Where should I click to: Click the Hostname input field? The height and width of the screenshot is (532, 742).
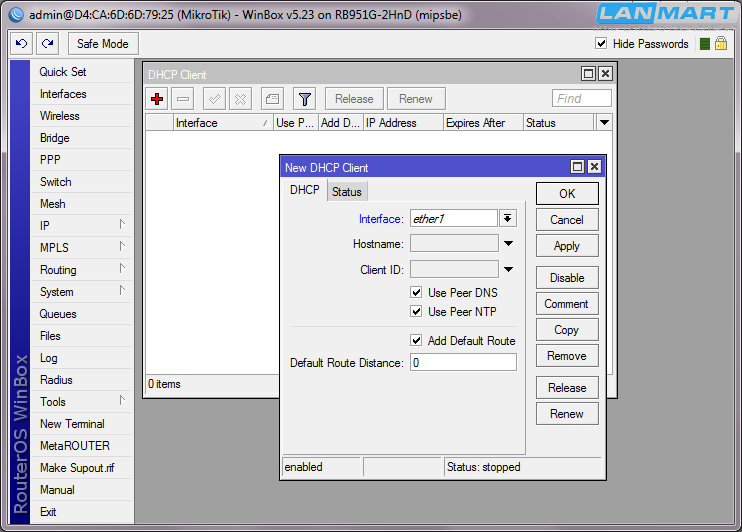(x=454, y=244)
